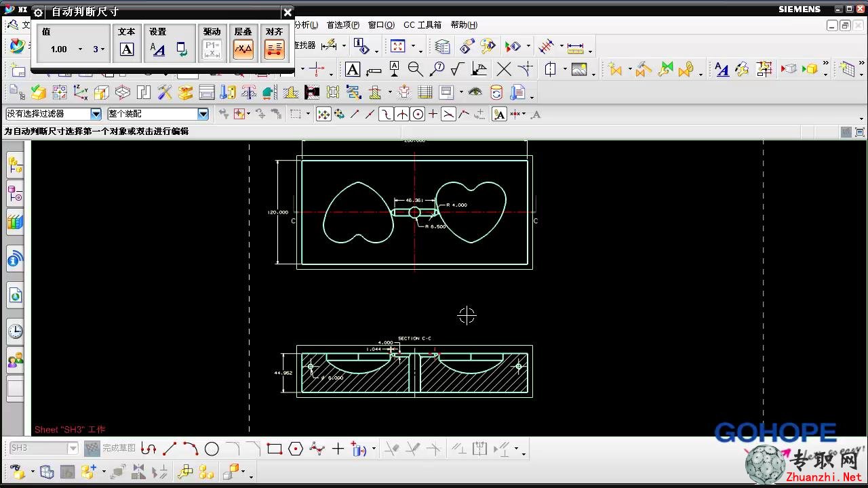Click the tabular note grid icon
The image size is (868, 488).
[425, 92]
